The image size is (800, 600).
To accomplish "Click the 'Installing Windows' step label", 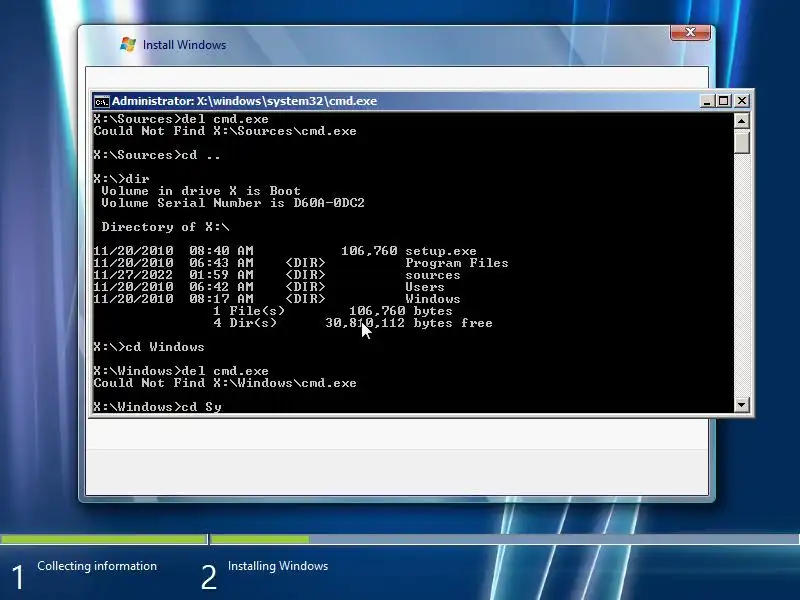I will 278,566.
